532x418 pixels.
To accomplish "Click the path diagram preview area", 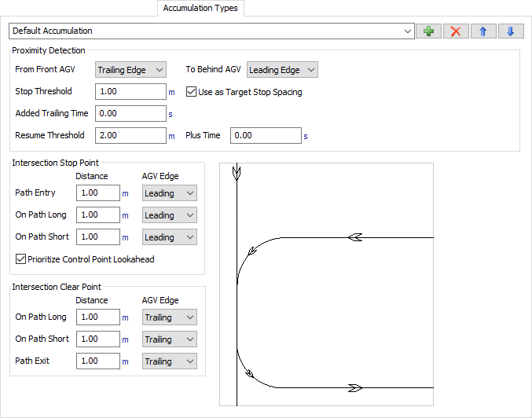I will [x=326, y=284].
